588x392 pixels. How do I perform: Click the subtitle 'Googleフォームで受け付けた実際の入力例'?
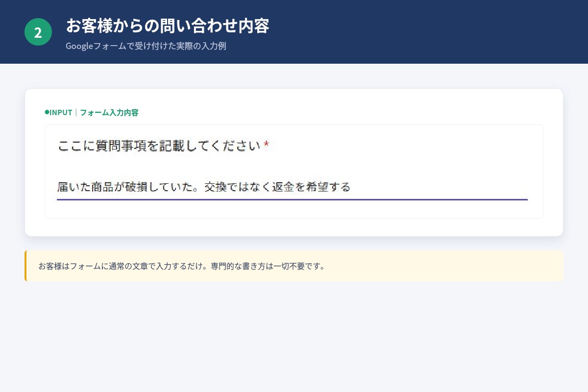(x=146, y=47)
